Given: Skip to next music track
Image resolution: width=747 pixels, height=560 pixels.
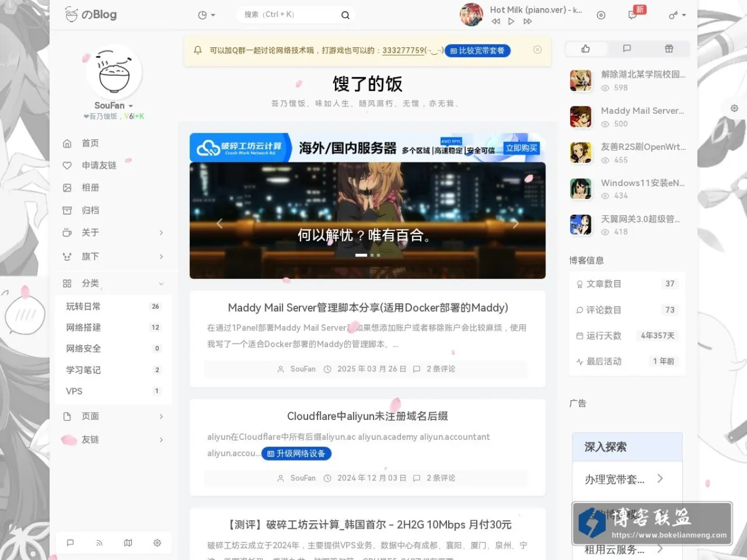Looking at the screenshot, I should [x=527, y=21].
